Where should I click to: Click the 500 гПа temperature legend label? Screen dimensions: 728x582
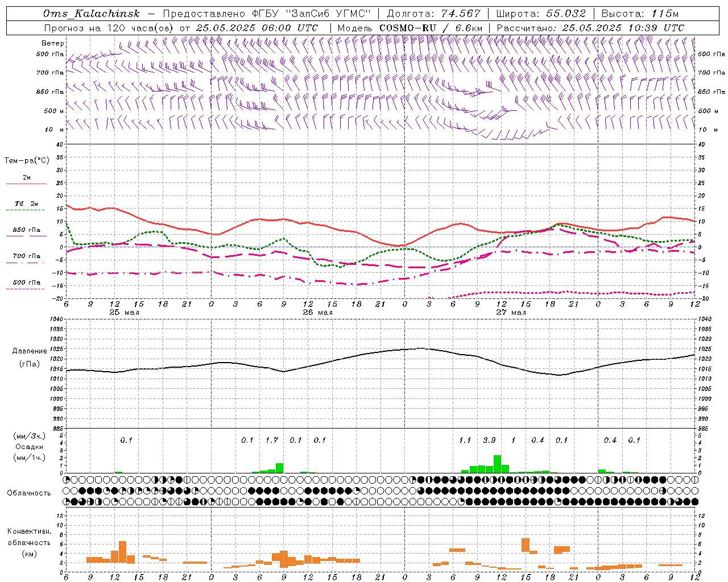coord(27,282)
